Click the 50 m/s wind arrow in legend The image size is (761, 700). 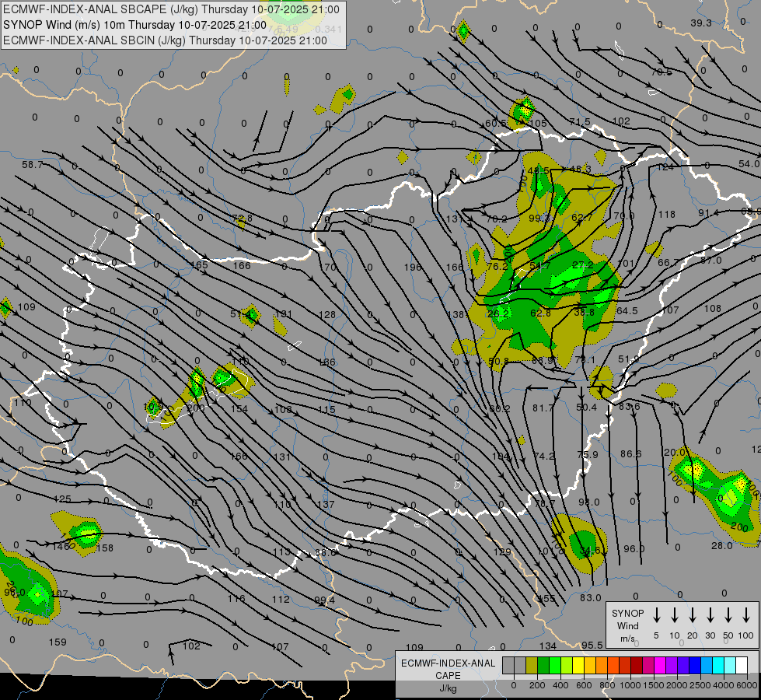728,615
